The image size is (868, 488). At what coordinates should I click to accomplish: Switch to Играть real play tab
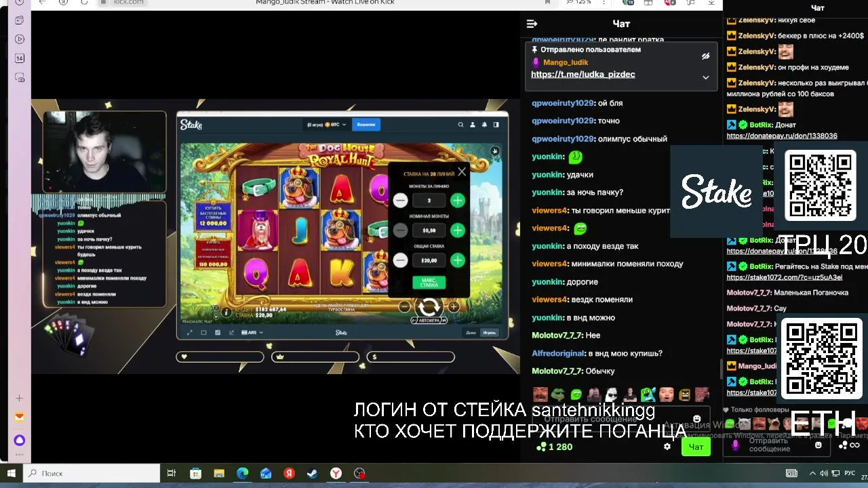point(489,333)
